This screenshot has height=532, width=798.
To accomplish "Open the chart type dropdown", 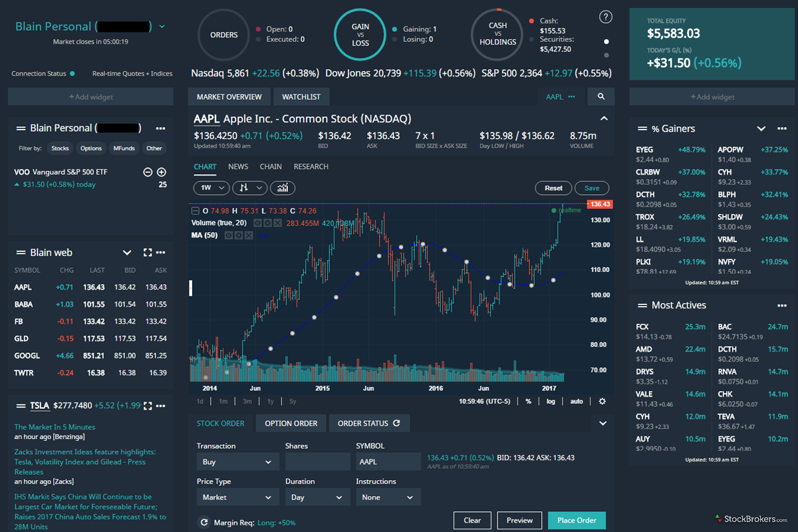I will [x=250, y=188].
